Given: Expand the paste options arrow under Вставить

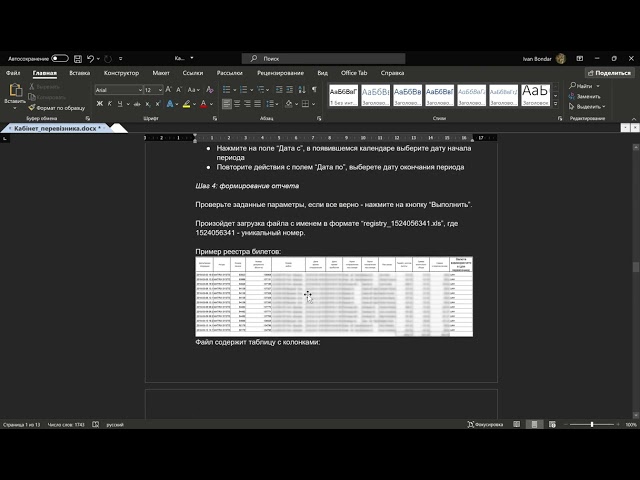Looking at the screenshot, I should point(15,108).
